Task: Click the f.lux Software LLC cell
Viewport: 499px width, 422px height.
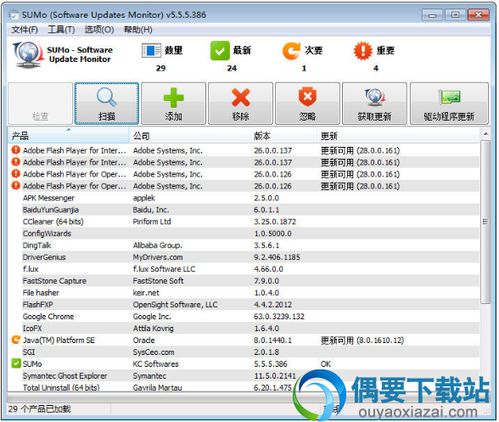Action: tap(164, 269)
